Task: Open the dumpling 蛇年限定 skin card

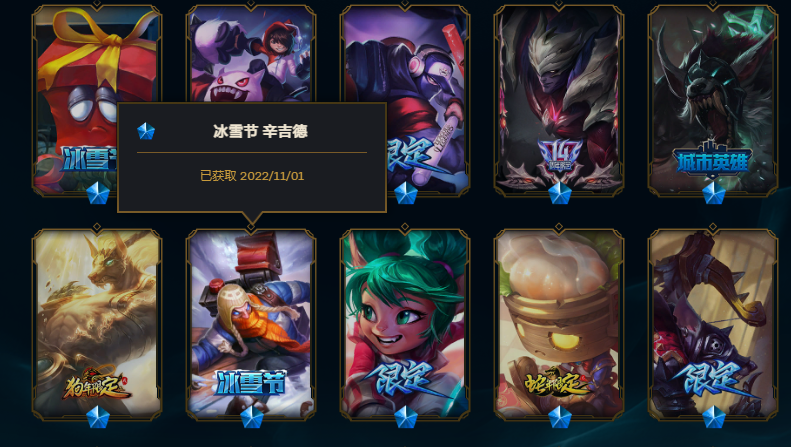Action: tap(559, 324)
